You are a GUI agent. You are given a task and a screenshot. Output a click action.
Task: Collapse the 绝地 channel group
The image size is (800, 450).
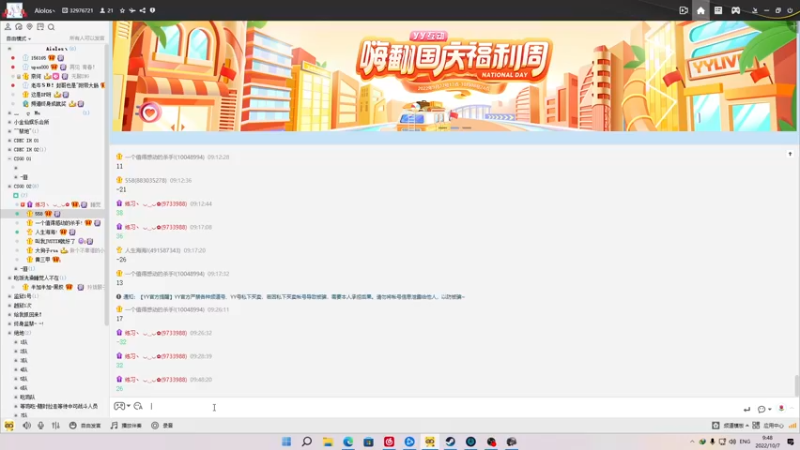coord(9,333)
